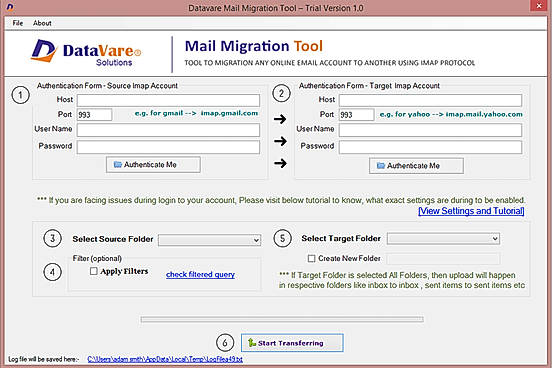Click the DataVare Solutions logo
This screenshot has width=552, height=368.
pos(86,53)
